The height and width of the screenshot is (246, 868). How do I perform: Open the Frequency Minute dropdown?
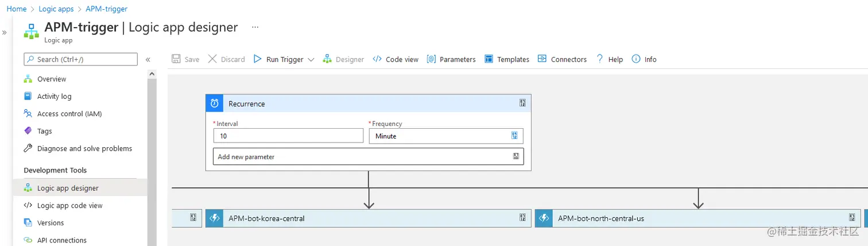[446, 136]
